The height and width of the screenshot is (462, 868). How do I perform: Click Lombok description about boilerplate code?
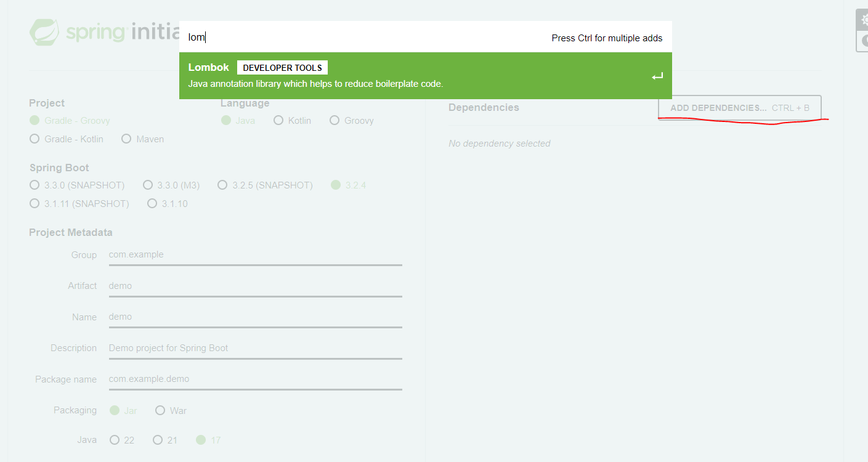pos(315,84)
